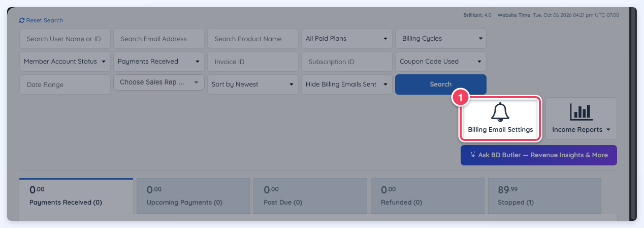
Task: Open the Payments Received dropdown filter
Action: point(159,61)
